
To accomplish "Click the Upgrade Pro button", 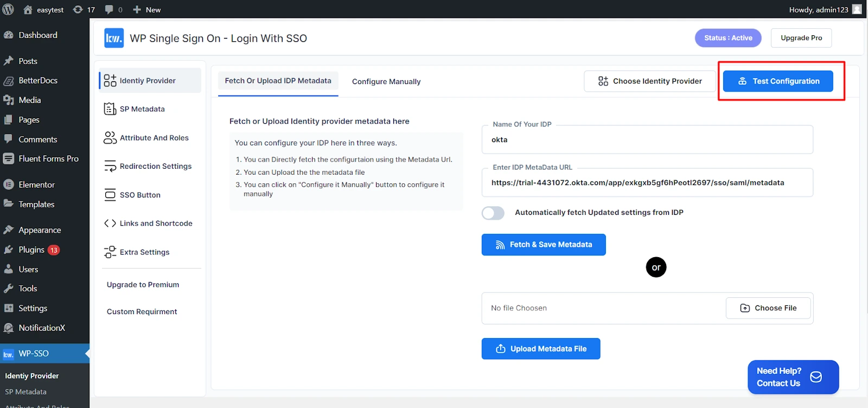I will (801, 38).
